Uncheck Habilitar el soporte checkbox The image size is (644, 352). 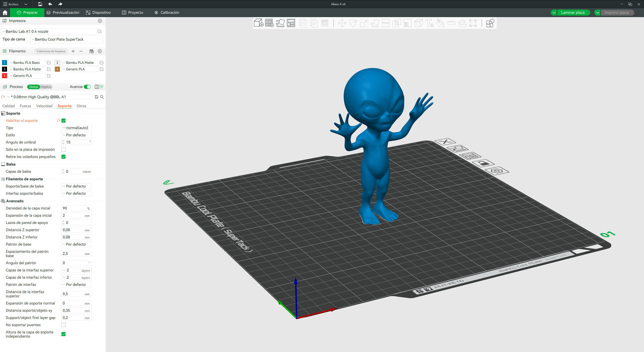point(64,121)
